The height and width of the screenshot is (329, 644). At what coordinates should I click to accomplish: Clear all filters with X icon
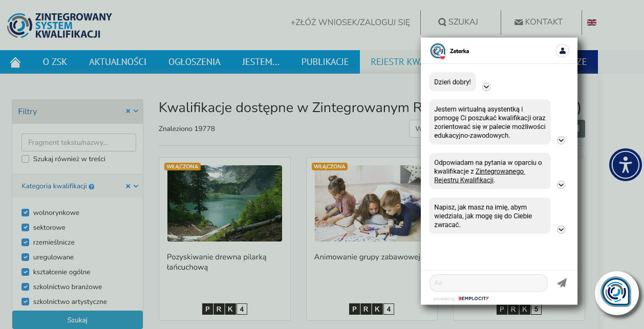click(128, 111)
